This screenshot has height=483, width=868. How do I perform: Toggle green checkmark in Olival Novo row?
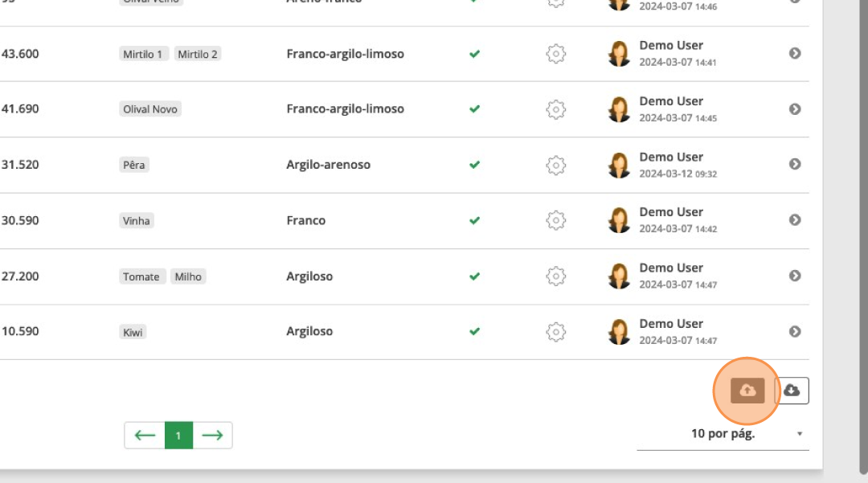tap(474, 109)
